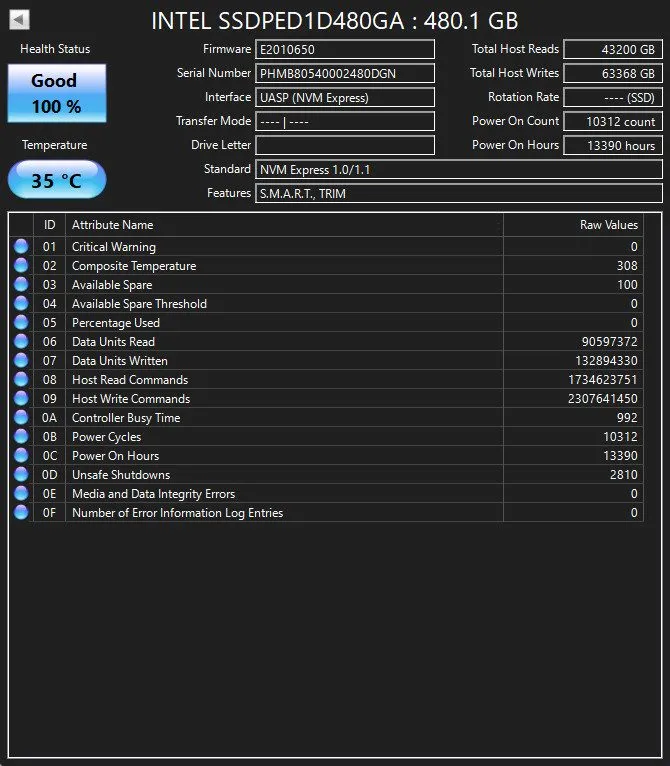
Task: Click the Health Status label
Action: (x=55, y=49)
